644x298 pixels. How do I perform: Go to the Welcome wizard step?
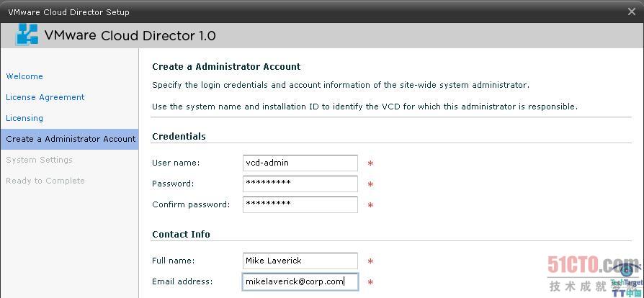pos(24,76)
